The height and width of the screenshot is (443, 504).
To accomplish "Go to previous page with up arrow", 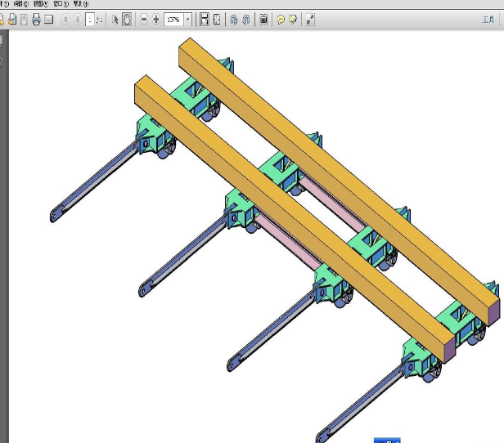I will point(65,20).
